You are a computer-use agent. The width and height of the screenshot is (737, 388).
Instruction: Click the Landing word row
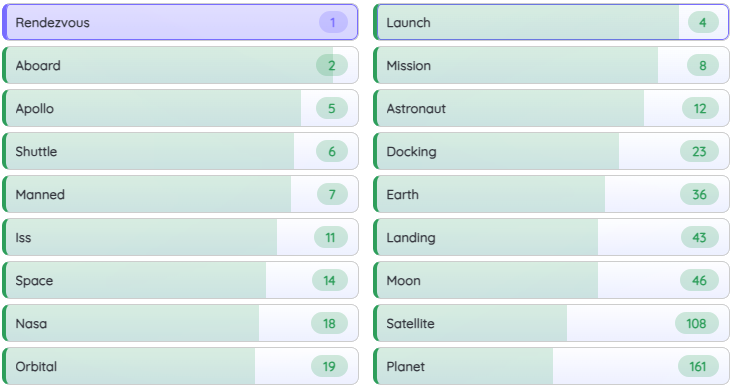coord(551,238)
